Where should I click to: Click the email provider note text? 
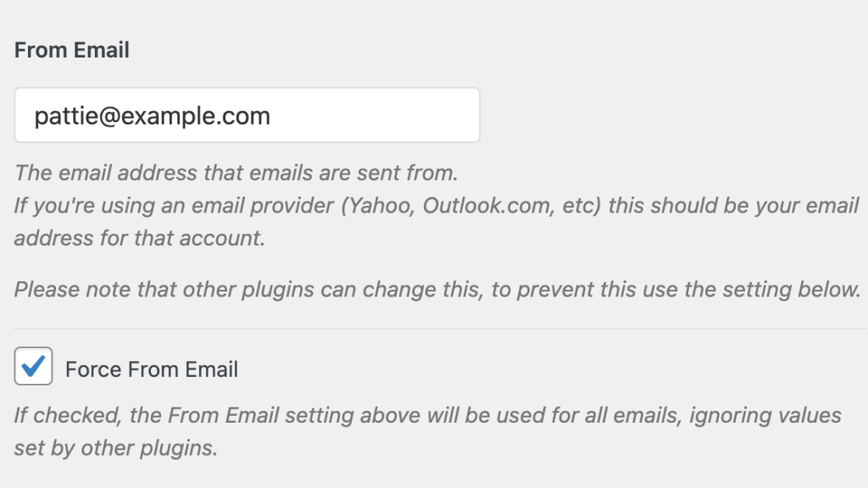pyautogui.click(x=432, y=205)
